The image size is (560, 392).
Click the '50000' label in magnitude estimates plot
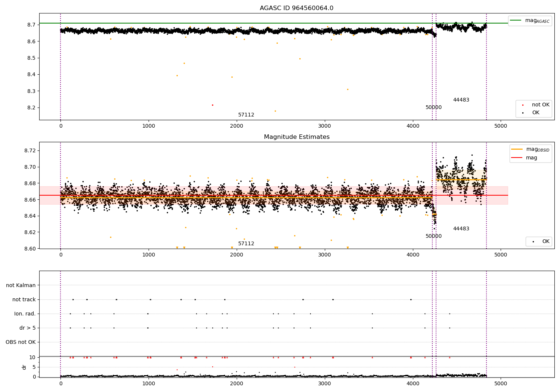[x=433, y=236]
